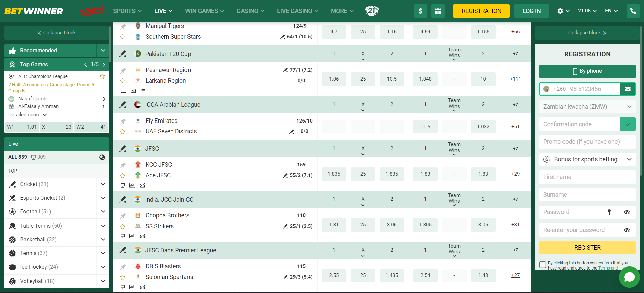Collapse the left sidebar block

(x=56, y=33)
